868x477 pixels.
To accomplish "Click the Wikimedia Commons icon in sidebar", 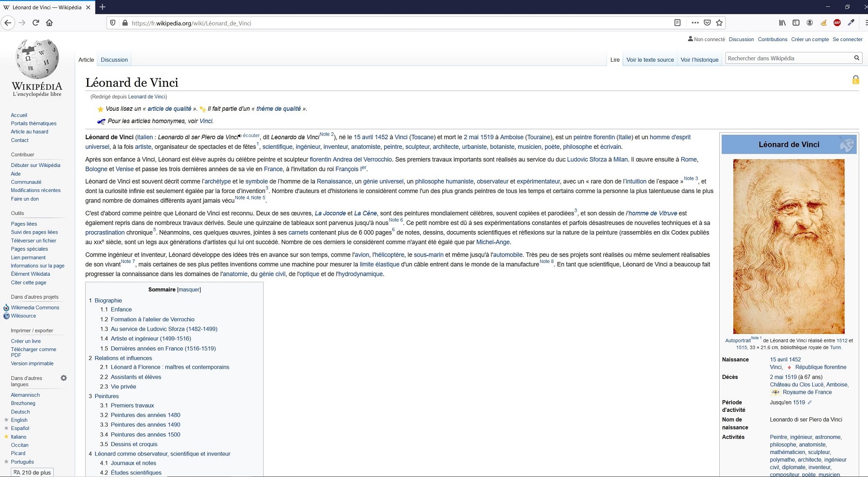I will click(6, 308).
